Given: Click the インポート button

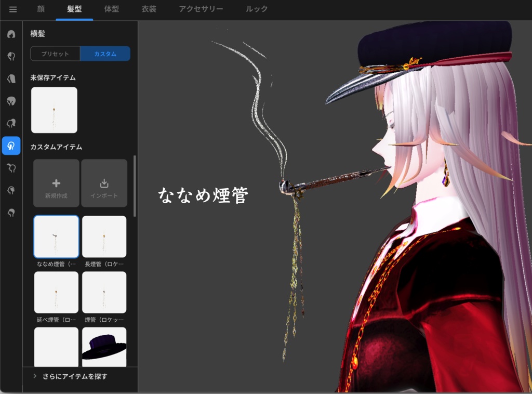Looking at the screenshot, I should coord(104,183).
